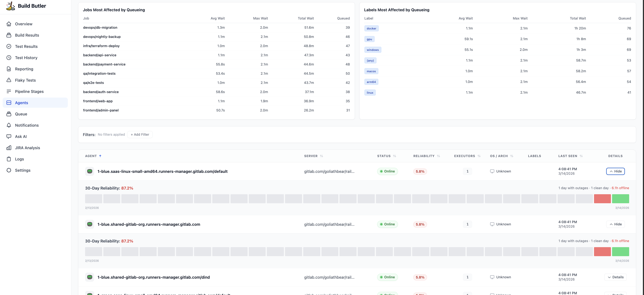Image resolution: width=644 pixels, height=295 pixels.
Task: Hide details of 1-blue.shared-gitlab-org.runners-manager.gitlab.com agent
Action: (x=615, y=224)
